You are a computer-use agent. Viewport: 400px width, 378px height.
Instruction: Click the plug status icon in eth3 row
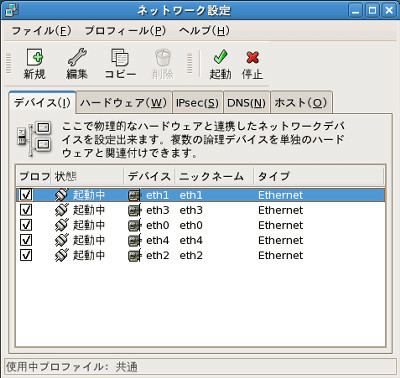[62, 210]
